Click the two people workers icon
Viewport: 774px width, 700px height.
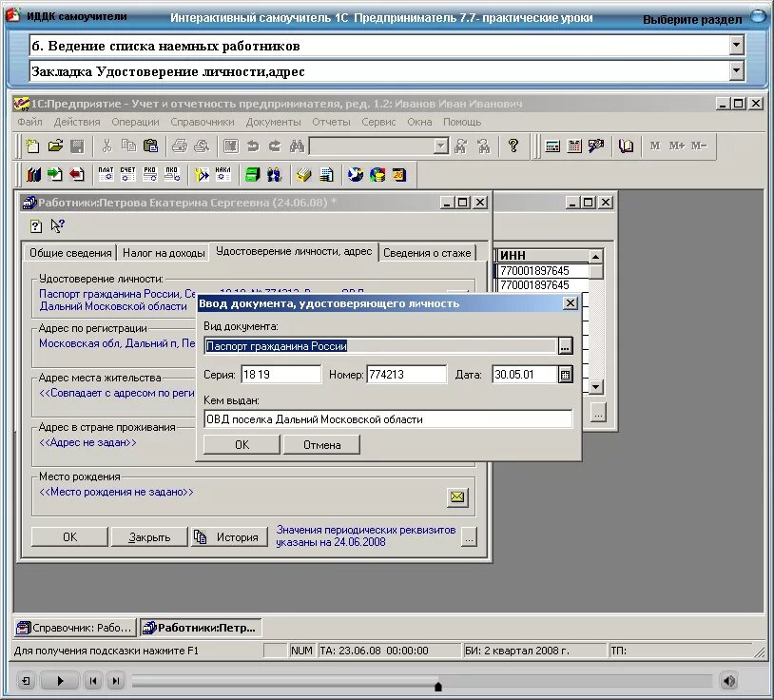coord(274,175)
